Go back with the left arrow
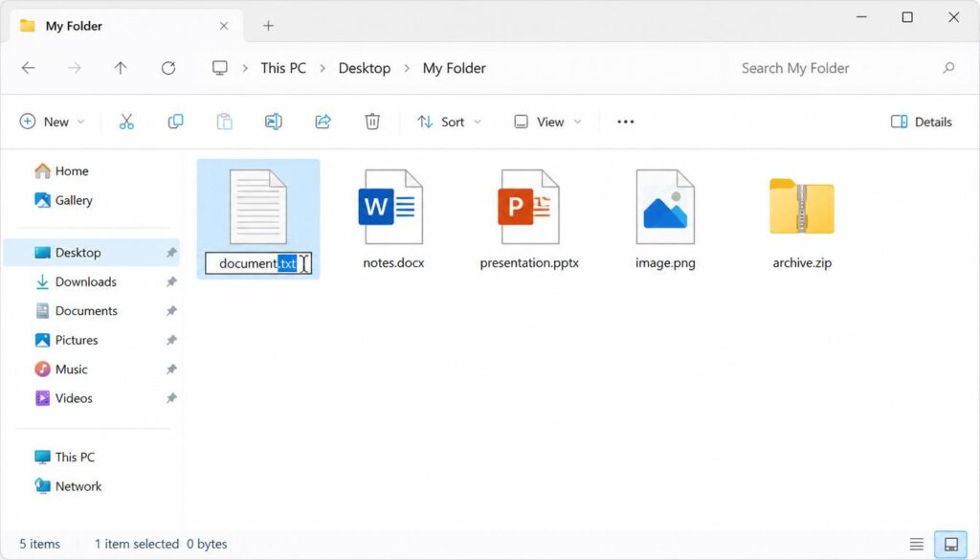This screenshot has width=980, height=560. tap(28, 68)
